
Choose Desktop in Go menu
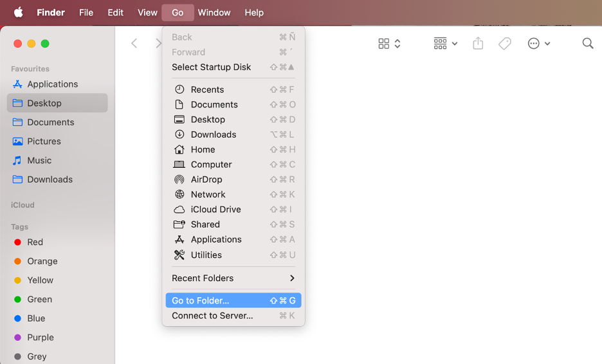coord(233,120)
